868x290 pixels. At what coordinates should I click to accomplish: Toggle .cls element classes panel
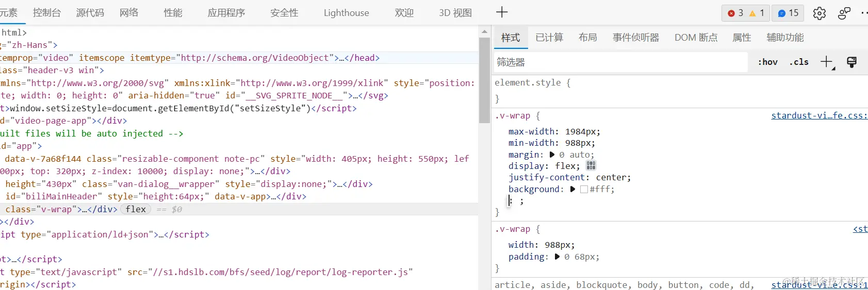(x=799, y=62)
